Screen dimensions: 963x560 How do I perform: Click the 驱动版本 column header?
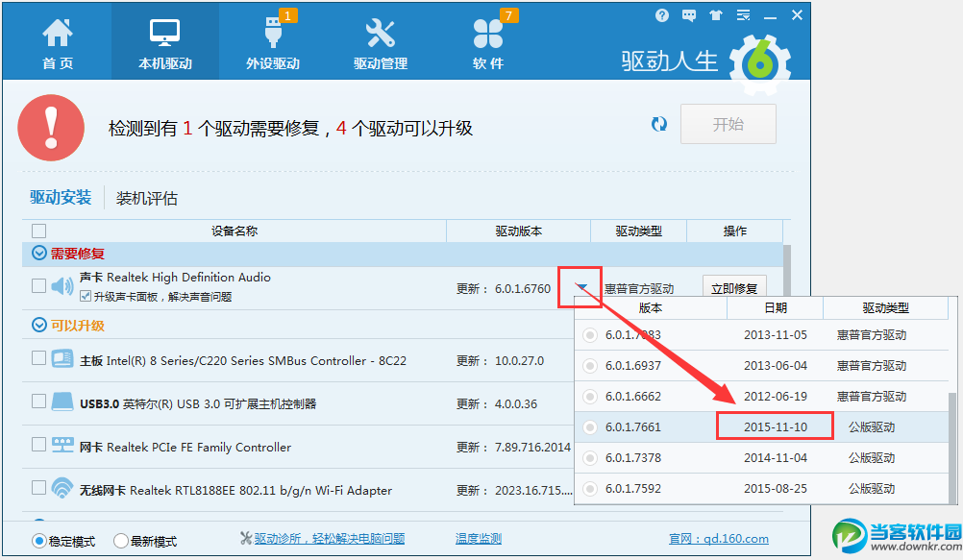tap(519, 231)
